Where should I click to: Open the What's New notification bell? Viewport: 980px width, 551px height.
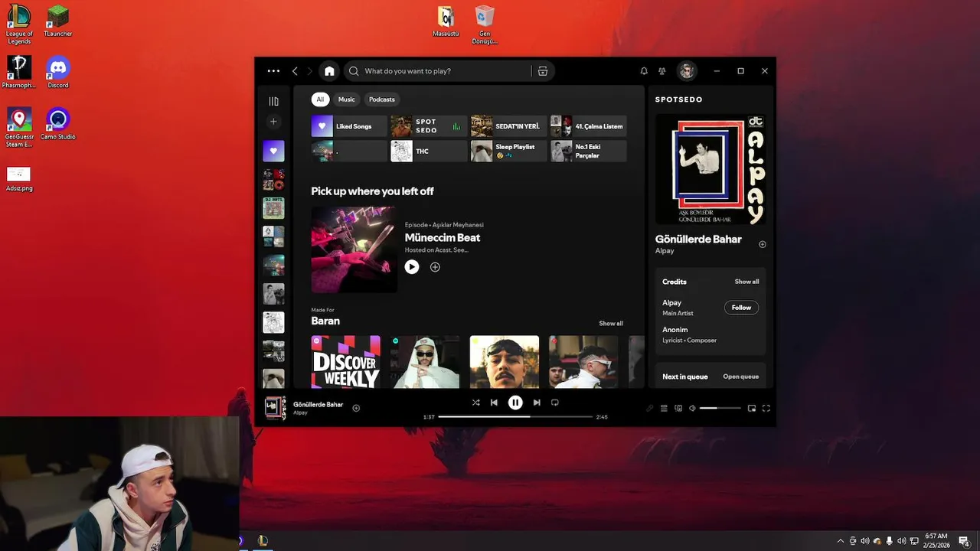[644, 71]
